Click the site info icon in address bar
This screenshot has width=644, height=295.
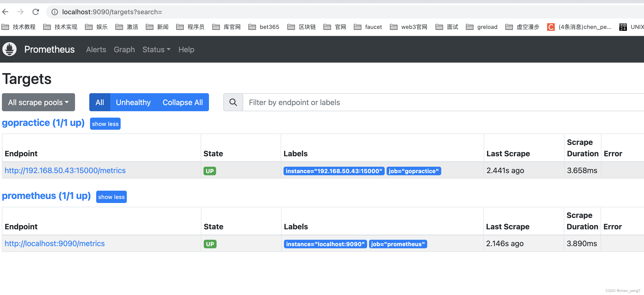click(x=55, y=12)
